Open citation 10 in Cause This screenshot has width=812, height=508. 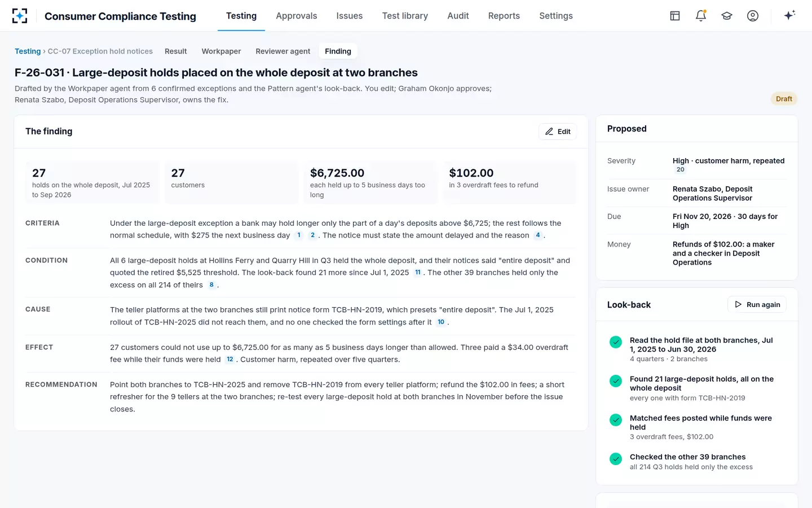click(441, 322)
